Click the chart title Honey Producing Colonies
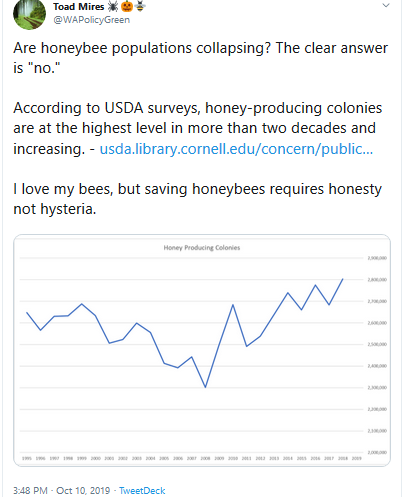Screen dimensions: 409x497 (202, 248)
